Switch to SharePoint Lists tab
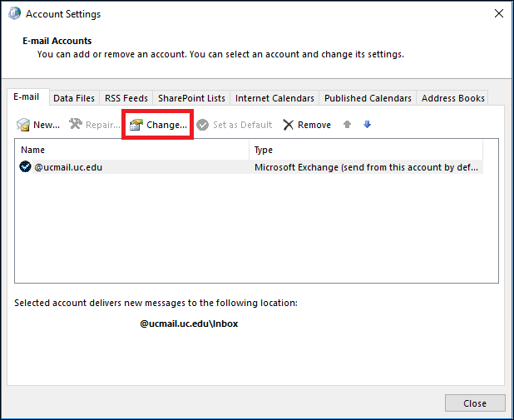514x420 pixels. pos(191,98)
